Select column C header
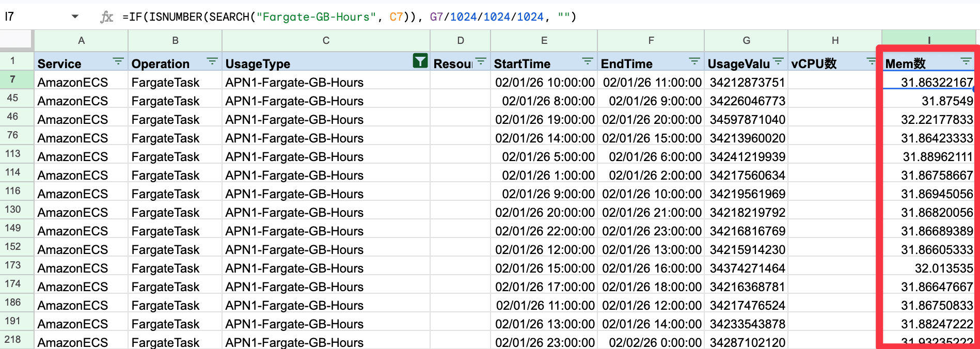The height and width of the screenshot is (349, 980). point(326,40)
